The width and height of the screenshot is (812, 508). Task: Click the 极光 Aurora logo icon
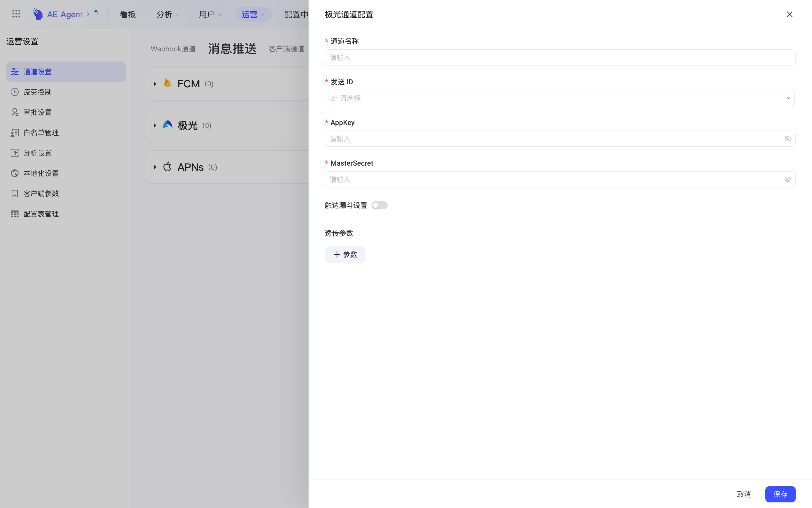coord(167,125)
